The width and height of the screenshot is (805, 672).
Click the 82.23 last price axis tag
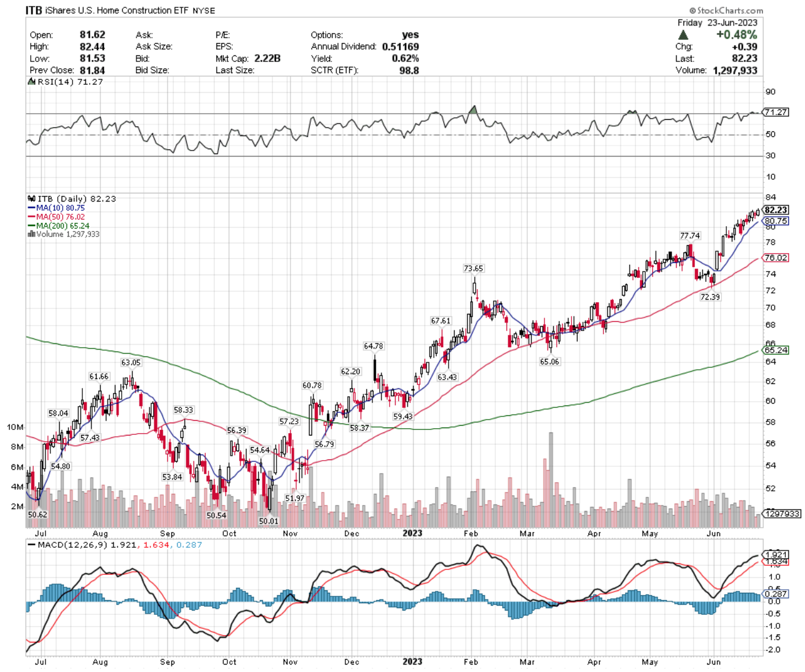click(776, 210)
